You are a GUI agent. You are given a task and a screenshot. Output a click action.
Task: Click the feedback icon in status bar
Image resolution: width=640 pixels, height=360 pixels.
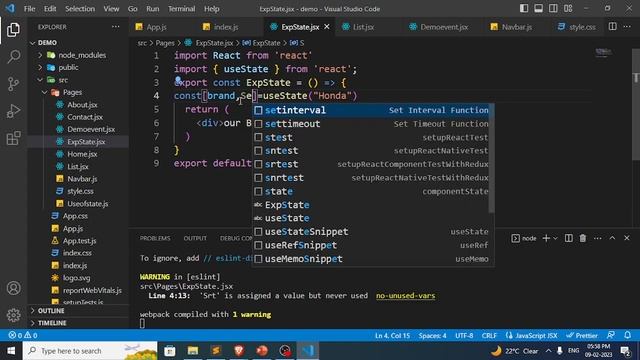[611, 335]
